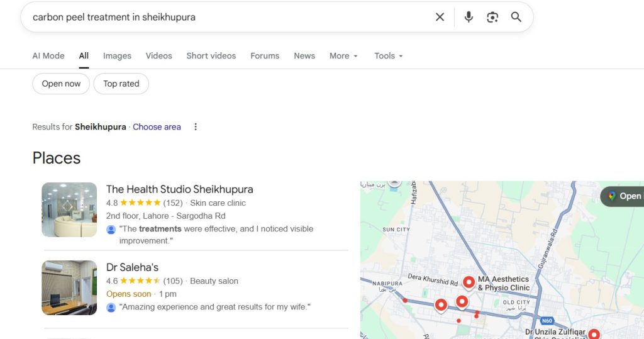Open the Tools dropdown
This screenshot has height=339, width=644.
(388, 56)
